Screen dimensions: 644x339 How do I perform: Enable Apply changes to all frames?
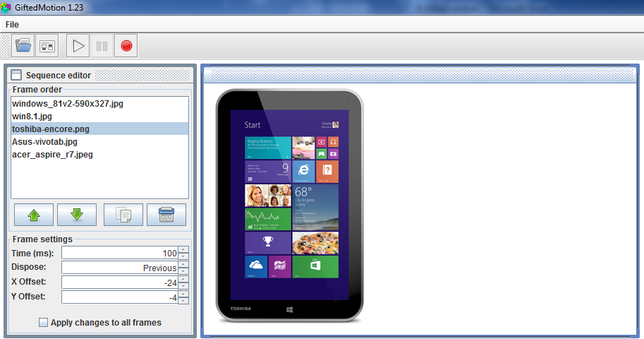click(x=43, y=323)
